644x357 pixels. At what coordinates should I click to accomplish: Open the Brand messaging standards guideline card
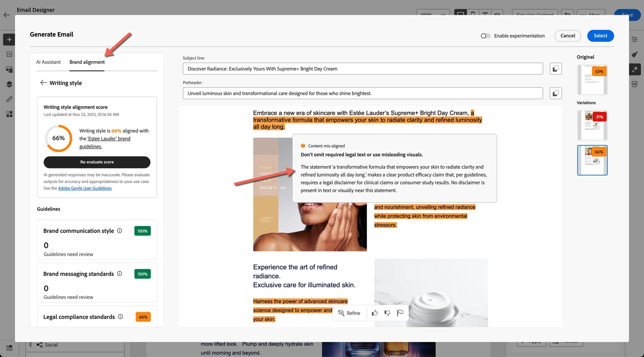click(97, 282)
